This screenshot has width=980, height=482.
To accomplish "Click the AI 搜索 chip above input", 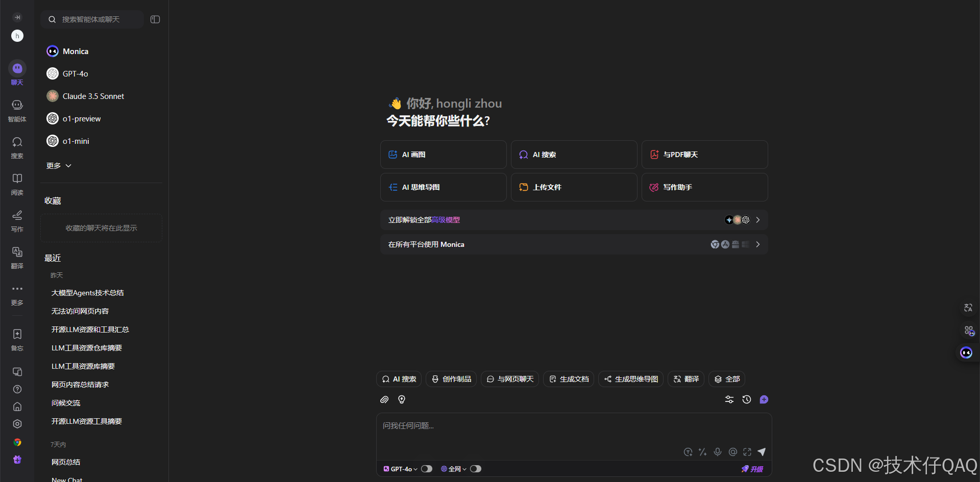I will pyautogui.click(x=399, y=379).
